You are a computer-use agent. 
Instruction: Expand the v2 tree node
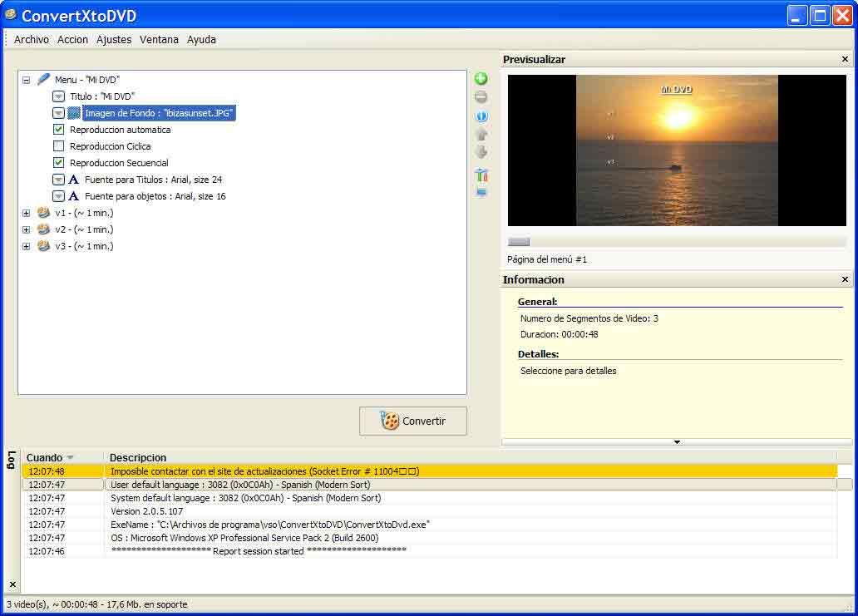click(x=27, y=229)
